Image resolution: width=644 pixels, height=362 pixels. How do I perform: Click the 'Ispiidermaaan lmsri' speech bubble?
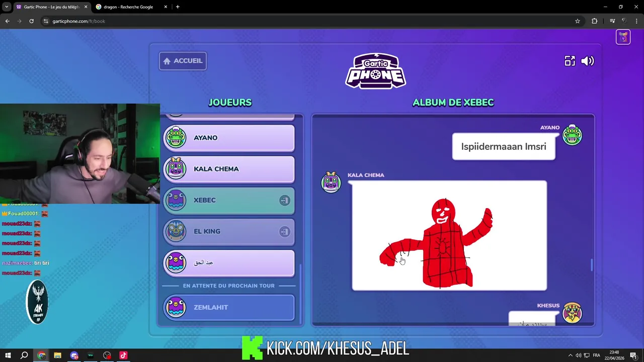coord(504,146)
